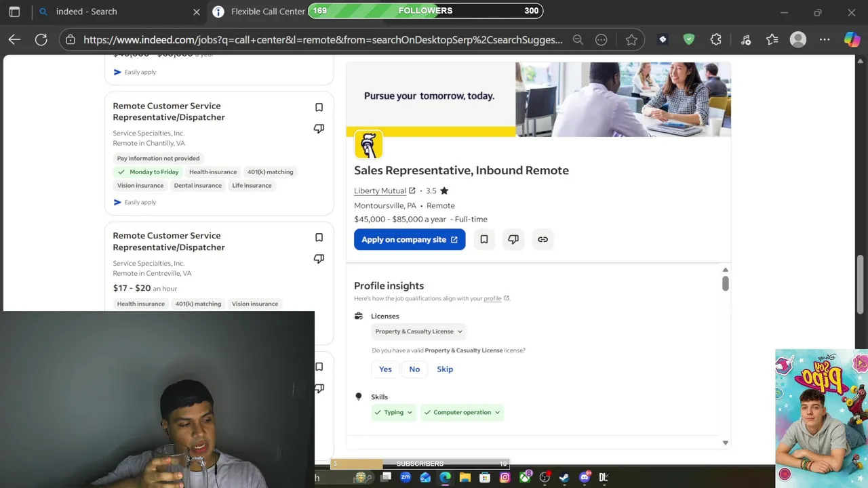
Task: Open Instagram from the taskbar
Action: click(505, 477)
